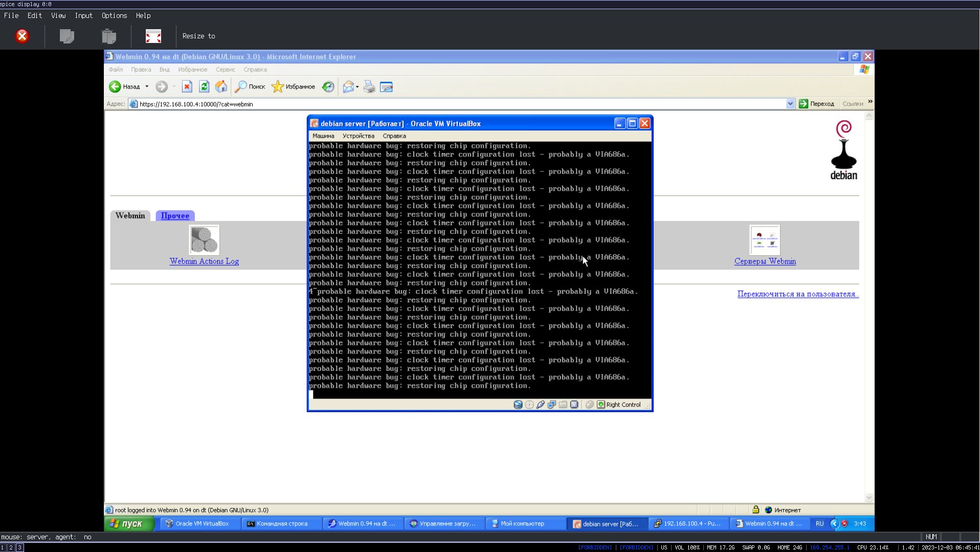Open the IE Правка menu
Image resolution: width=980 pixels, height=552 pixels.
pos(141,70)
